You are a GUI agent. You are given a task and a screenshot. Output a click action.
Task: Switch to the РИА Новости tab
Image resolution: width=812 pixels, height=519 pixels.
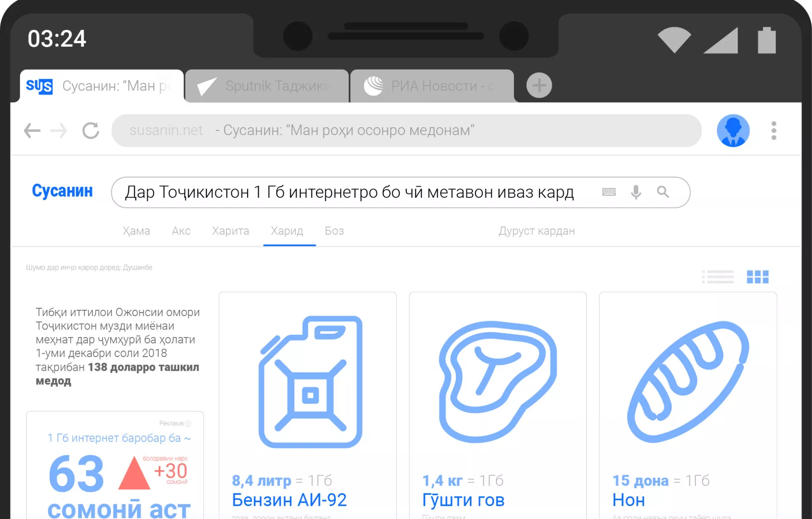coord(432,86)
